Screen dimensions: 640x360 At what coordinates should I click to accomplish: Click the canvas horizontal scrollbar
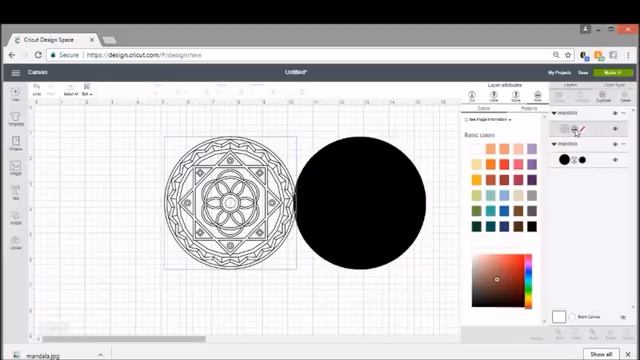(124, 339)
